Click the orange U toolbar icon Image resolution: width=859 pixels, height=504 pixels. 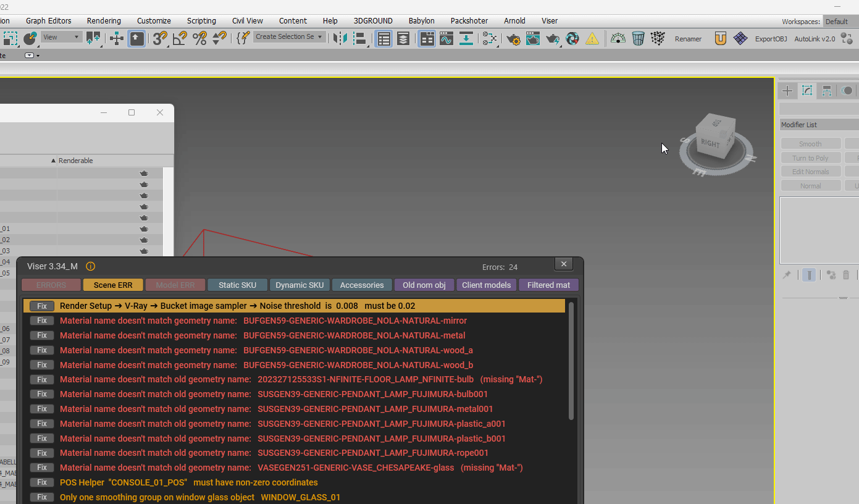[x=720, y=39]
